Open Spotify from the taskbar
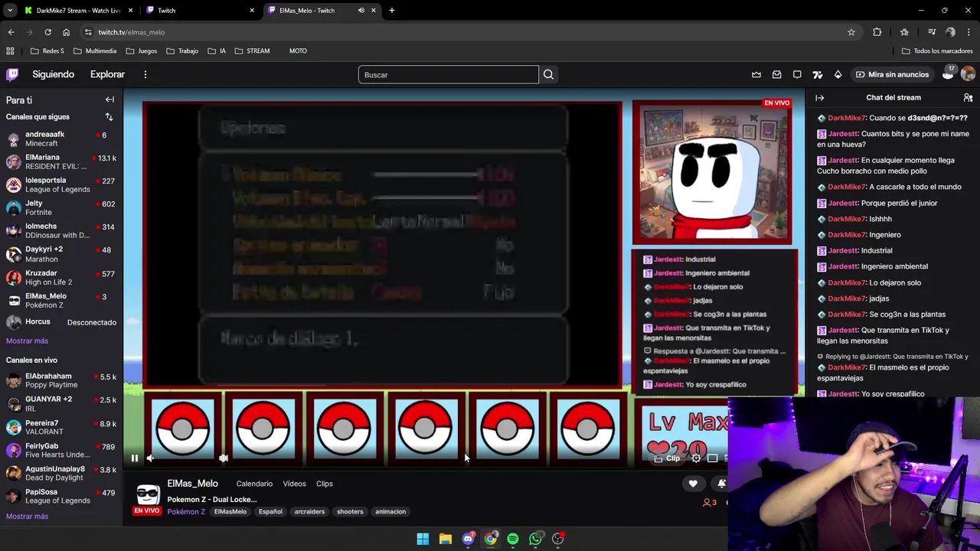Screen dimensions: 980x551 513,539
